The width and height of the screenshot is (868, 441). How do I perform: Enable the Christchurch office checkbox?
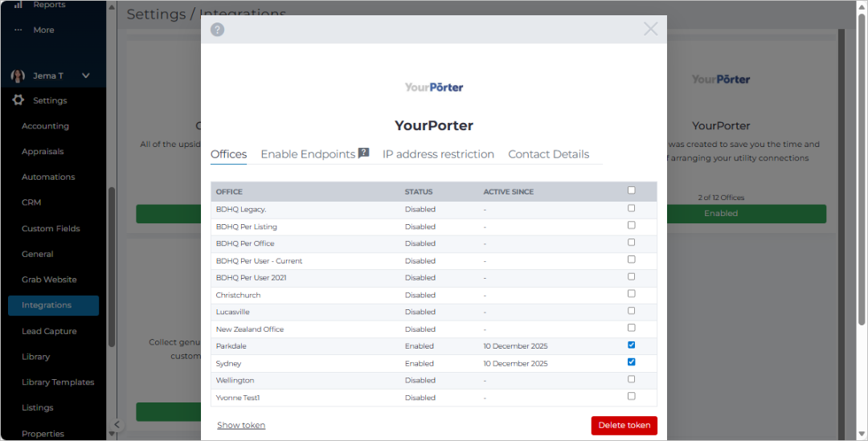pyautogui.click(x=632, y=294)
